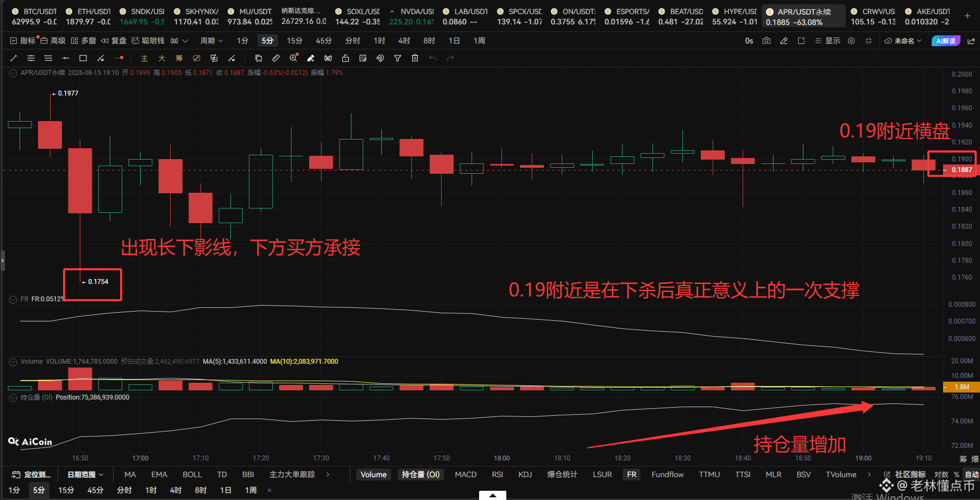Enable the MACD indicator
The width and height of the screenshot is (980, 500).
pyautogui.click(x=466, y=474)
